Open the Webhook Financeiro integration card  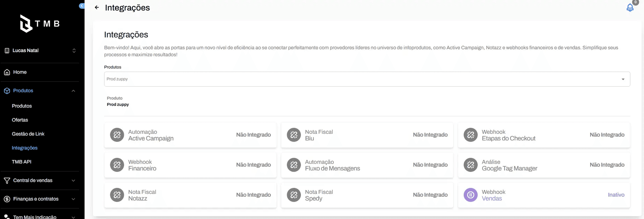click(x=190, y=165)
